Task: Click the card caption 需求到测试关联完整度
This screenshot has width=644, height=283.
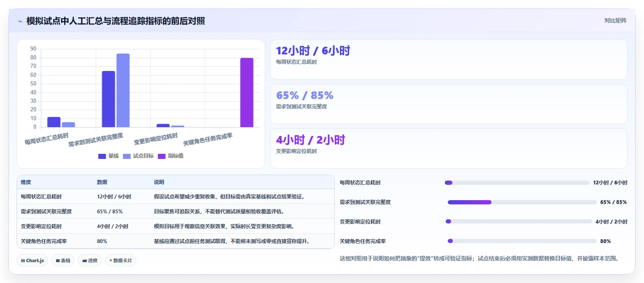Action: 302,107
